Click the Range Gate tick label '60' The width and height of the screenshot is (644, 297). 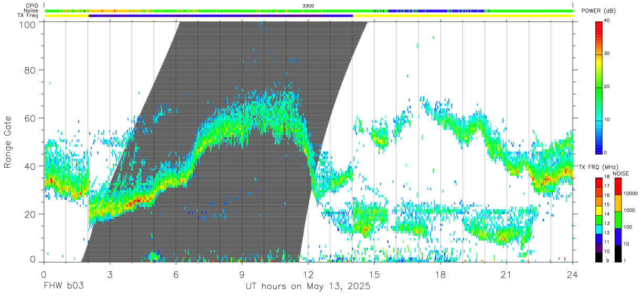31,118
